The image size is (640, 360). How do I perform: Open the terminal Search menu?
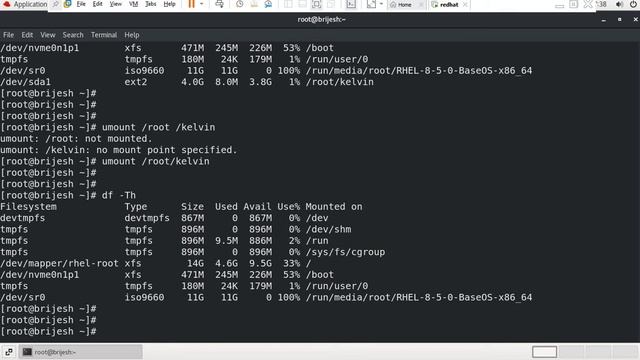click(x=73, y=35)
